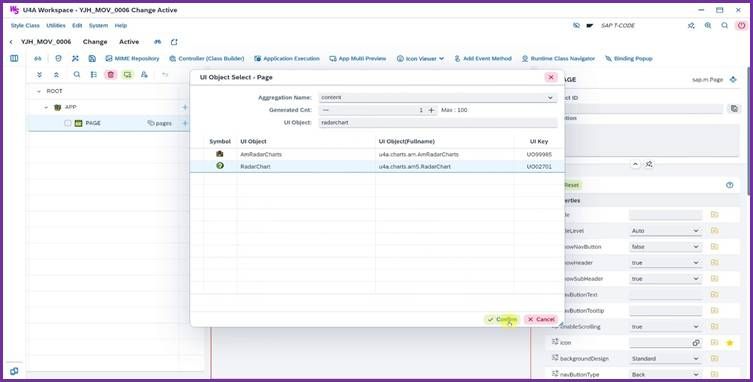The width and height of the screenshot is (753, 382).
Task: Select the AmRadarCharts row
Action: (x=377, y=155)
